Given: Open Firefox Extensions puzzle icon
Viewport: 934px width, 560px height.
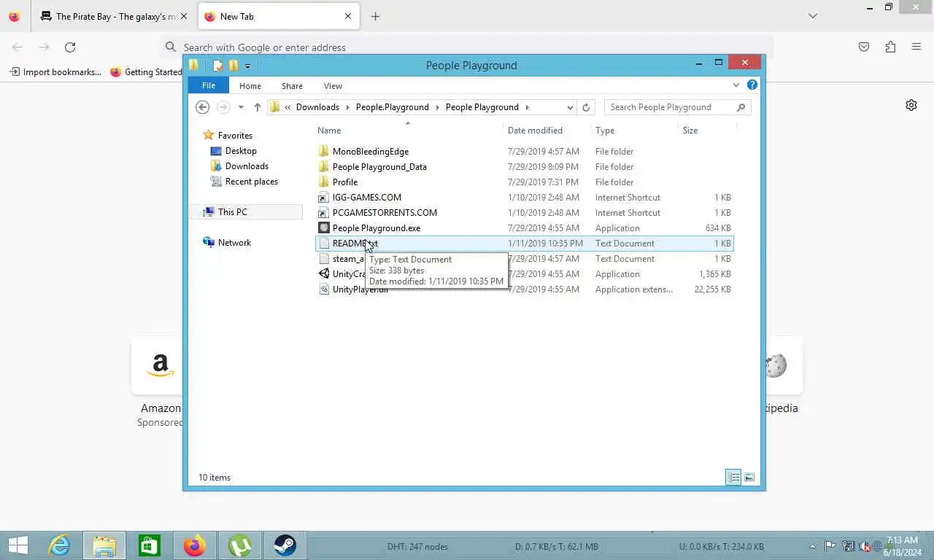Looking at the screenshot, I should pos(890,47).
